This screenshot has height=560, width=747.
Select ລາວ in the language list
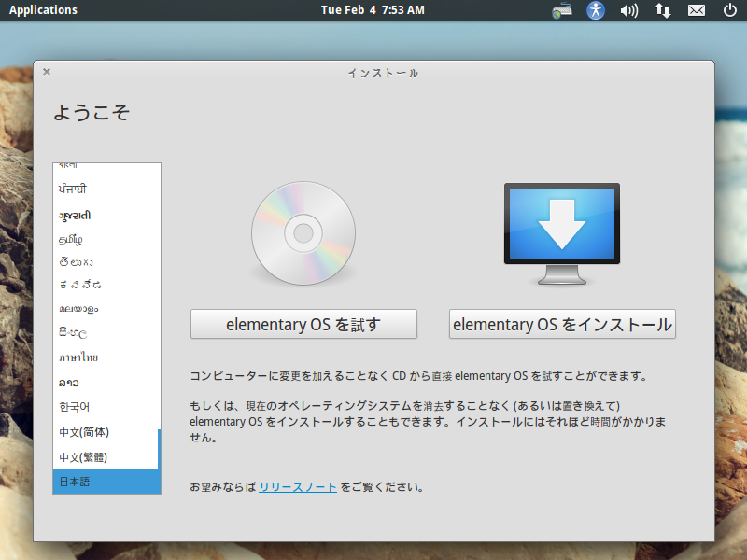pyautogui.click(x=106, y=383)
